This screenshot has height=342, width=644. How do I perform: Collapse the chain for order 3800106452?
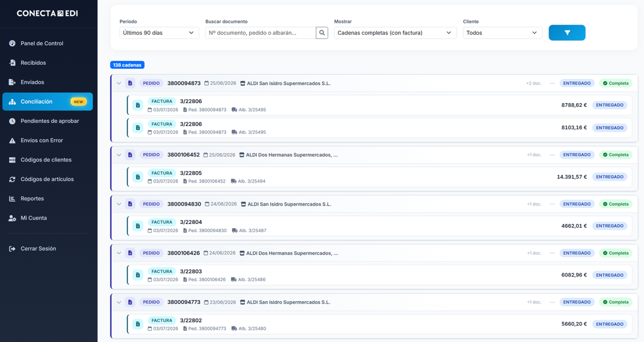pyautogui.click(x=119, y=155)
